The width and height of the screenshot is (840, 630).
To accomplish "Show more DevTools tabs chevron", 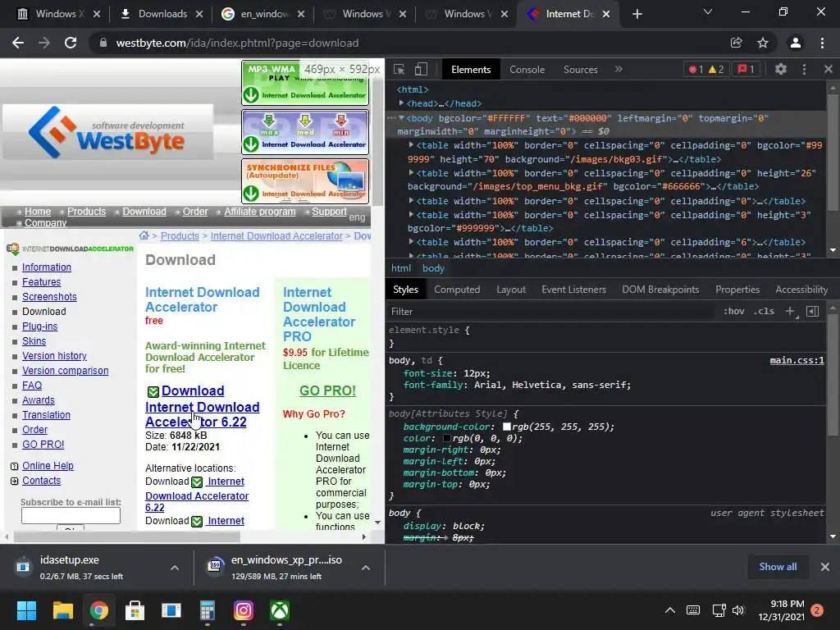I will 619,69.
